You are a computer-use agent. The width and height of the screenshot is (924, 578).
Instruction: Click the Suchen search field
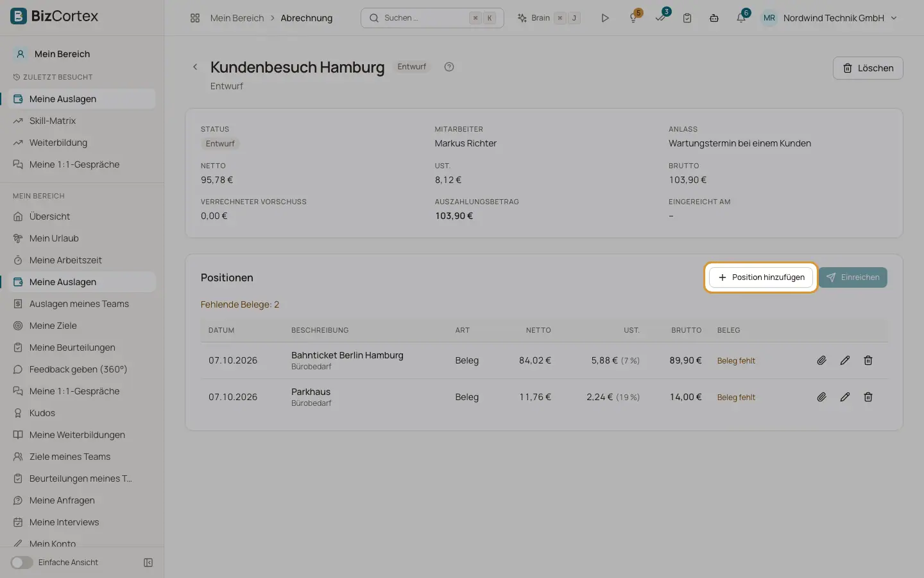pos(432,18)
